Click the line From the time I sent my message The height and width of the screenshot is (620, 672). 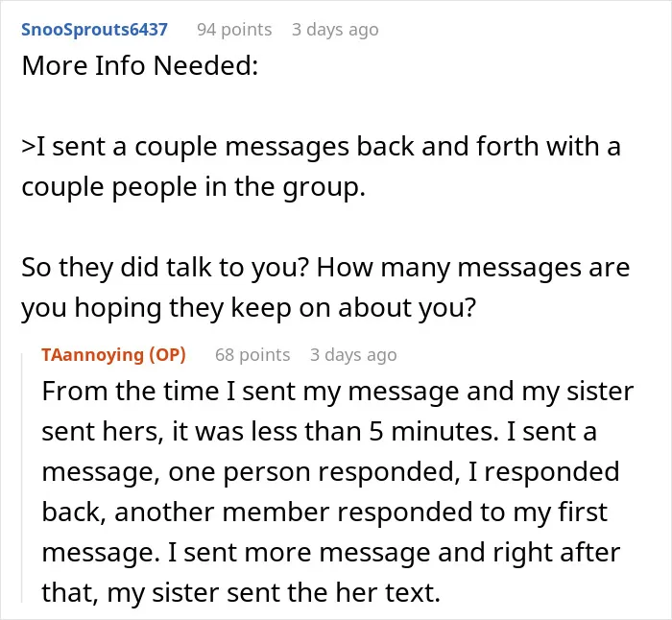[337, 392]
